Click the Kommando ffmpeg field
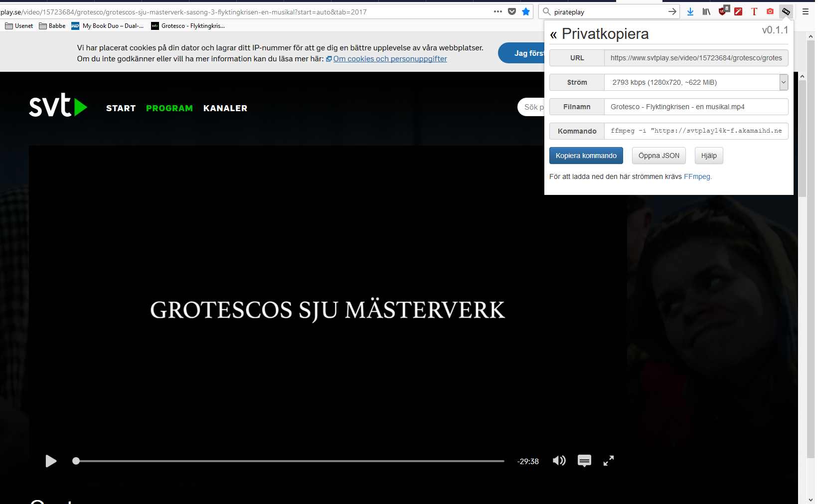Screen dimensions: 818x504 click(x=696, y=131)
